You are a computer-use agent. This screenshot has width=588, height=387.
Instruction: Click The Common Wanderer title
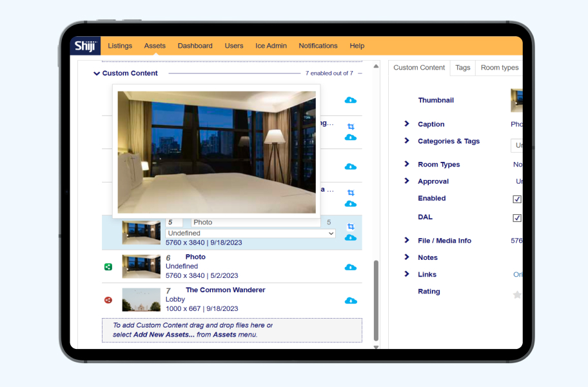point(226,290)
